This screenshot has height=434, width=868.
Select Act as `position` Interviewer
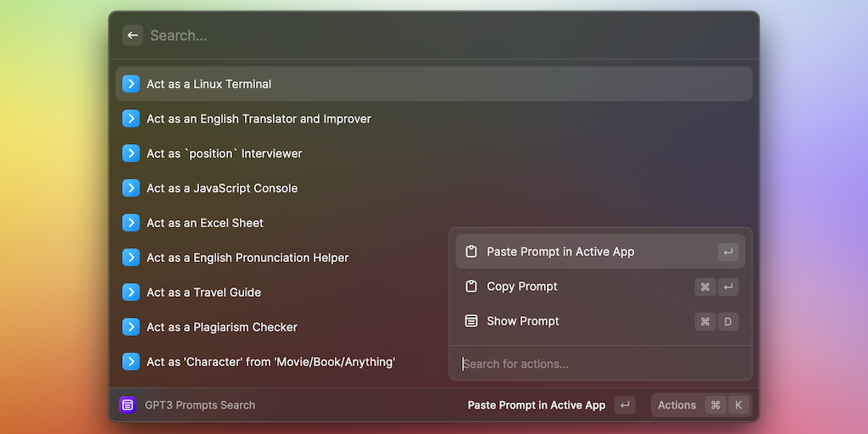225,153
